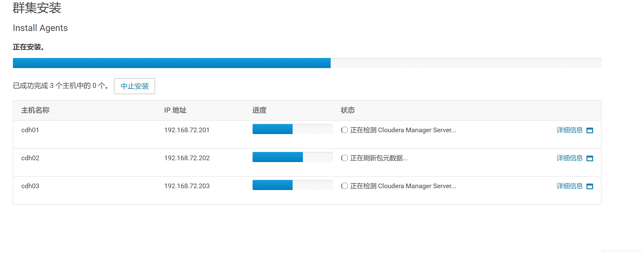Image resolution: width=644 pixels, height=254 pixels.
Task: Click the 主机名称 column header
Action: (35, 110)
